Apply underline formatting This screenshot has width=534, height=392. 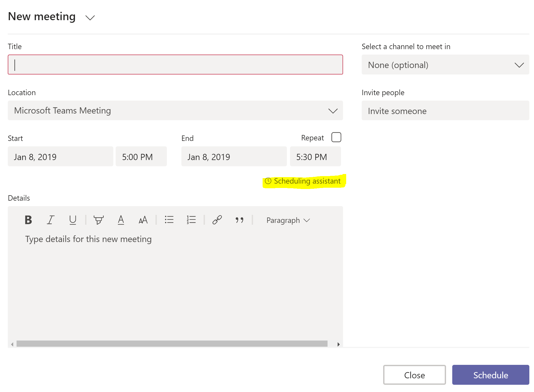tap(72, 220)
